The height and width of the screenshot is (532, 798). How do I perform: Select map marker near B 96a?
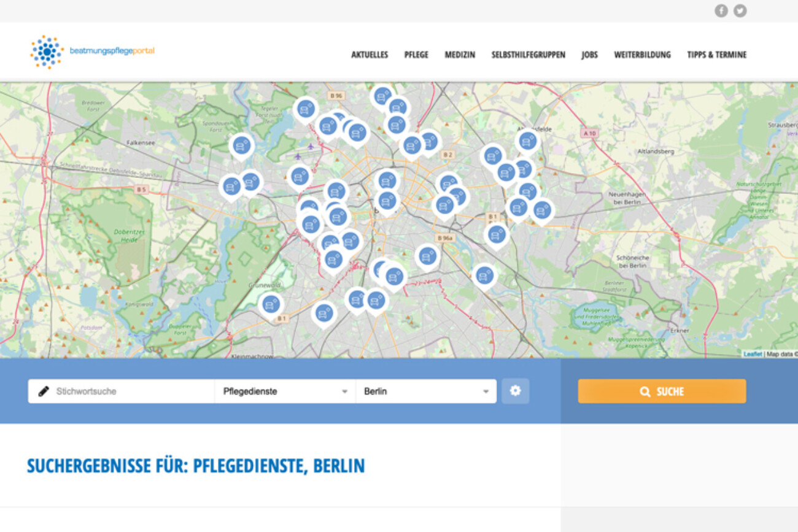(427, 256)
